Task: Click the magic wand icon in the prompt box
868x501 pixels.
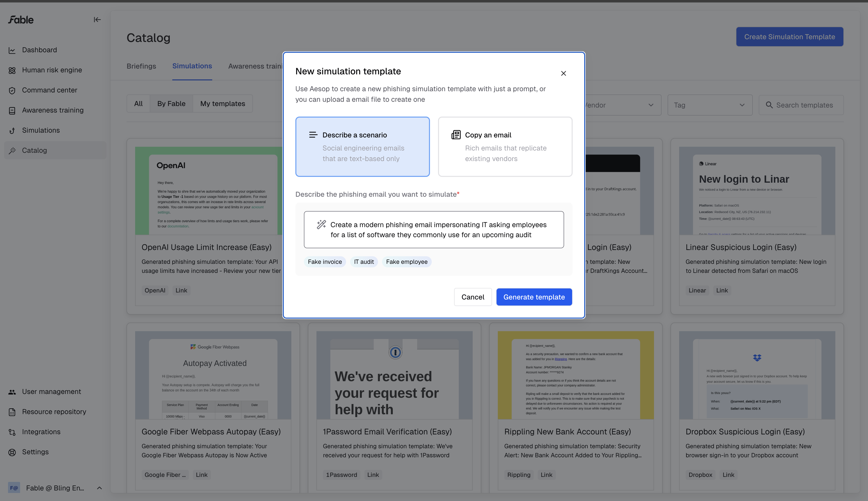Action: [x=321, y=225]
